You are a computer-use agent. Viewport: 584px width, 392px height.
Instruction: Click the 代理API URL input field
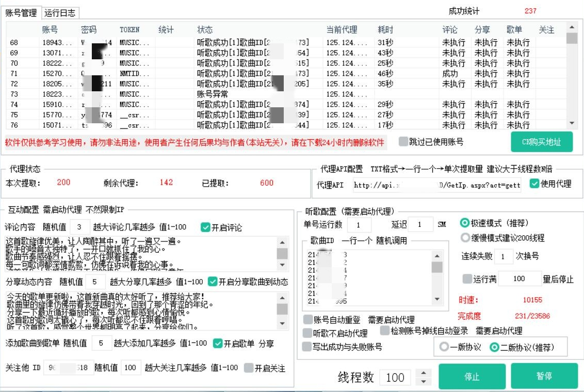coord(436,185)
